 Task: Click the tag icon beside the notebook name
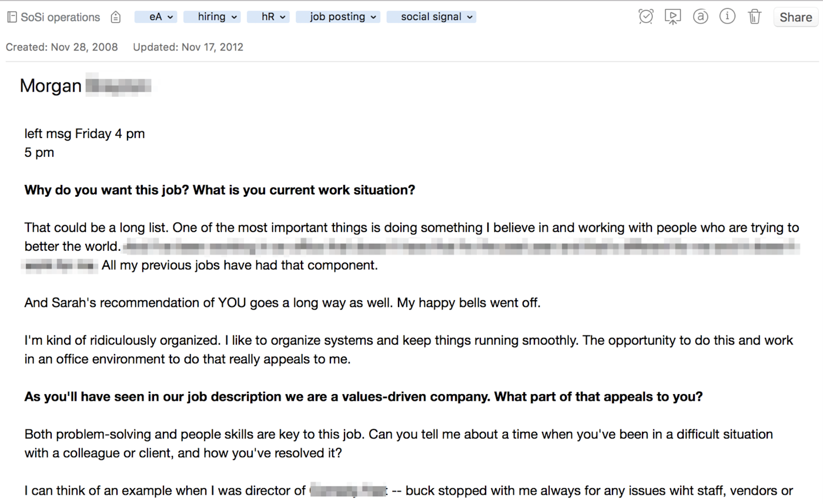(x=116, y=18)
